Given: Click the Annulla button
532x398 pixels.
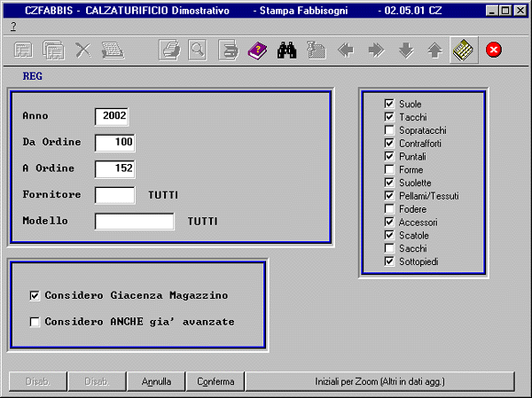Looking at the screenshot, I should click(156, 381).
